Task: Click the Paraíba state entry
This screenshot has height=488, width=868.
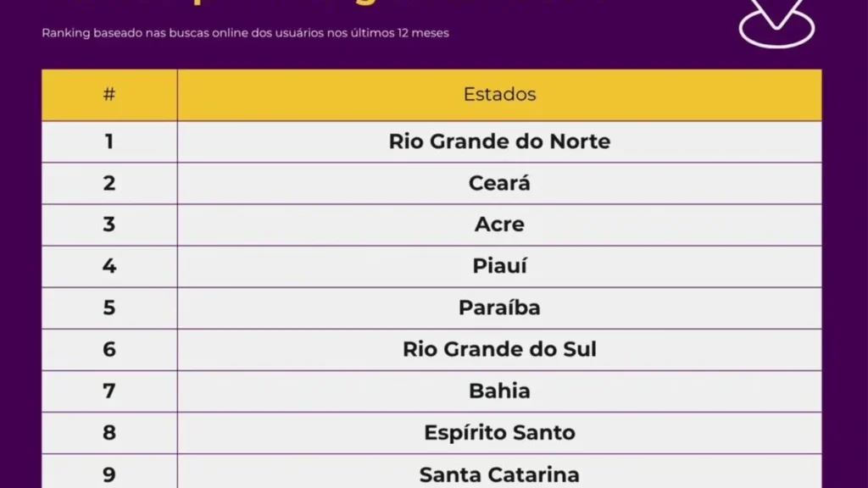Action: [499, 308]
